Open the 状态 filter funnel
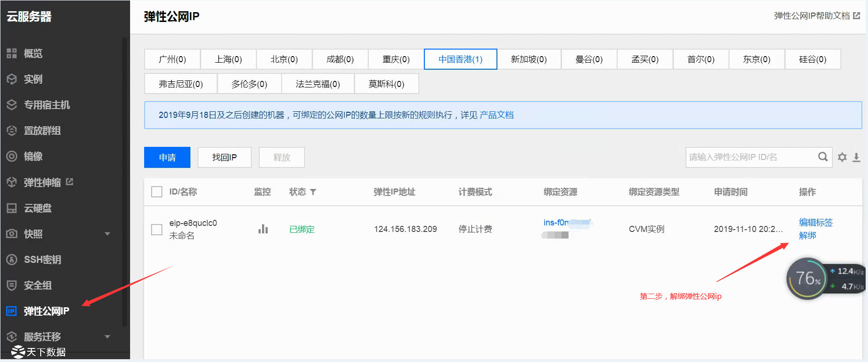This screenshot has height=362, width=868. click(x=313, y=192)
